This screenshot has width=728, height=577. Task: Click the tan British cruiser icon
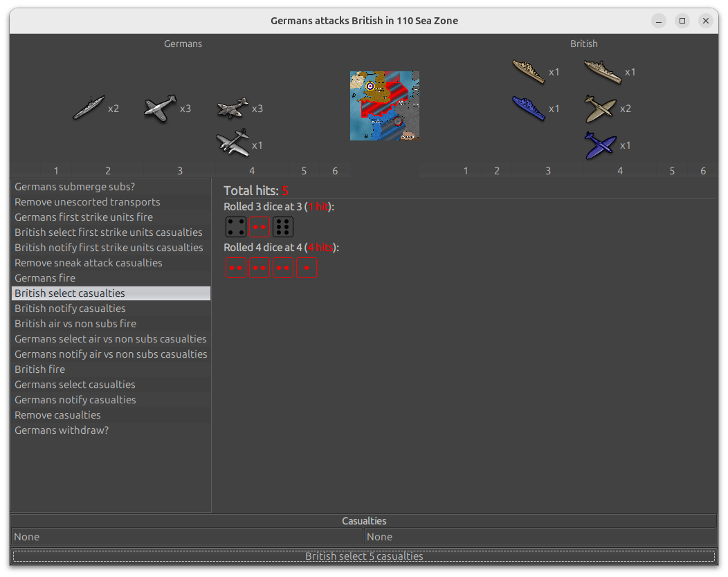529,71
